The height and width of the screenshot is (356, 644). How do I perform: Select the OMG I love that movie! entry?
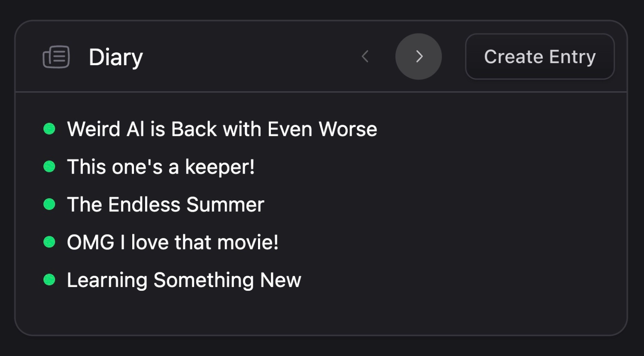click(172, 242)
